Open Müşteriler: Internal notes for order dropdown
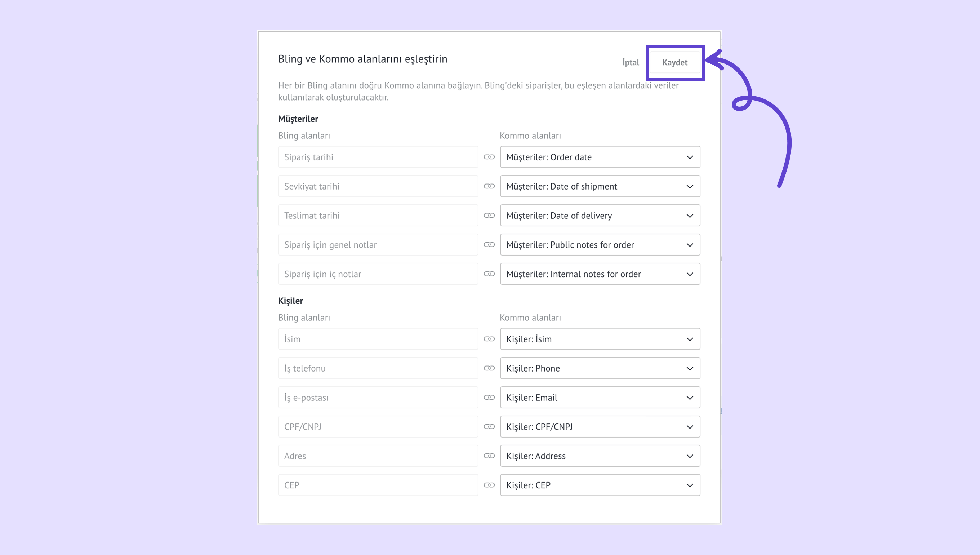Image resolution: width=980 pixels, height=555 pixels. [600, 274]
